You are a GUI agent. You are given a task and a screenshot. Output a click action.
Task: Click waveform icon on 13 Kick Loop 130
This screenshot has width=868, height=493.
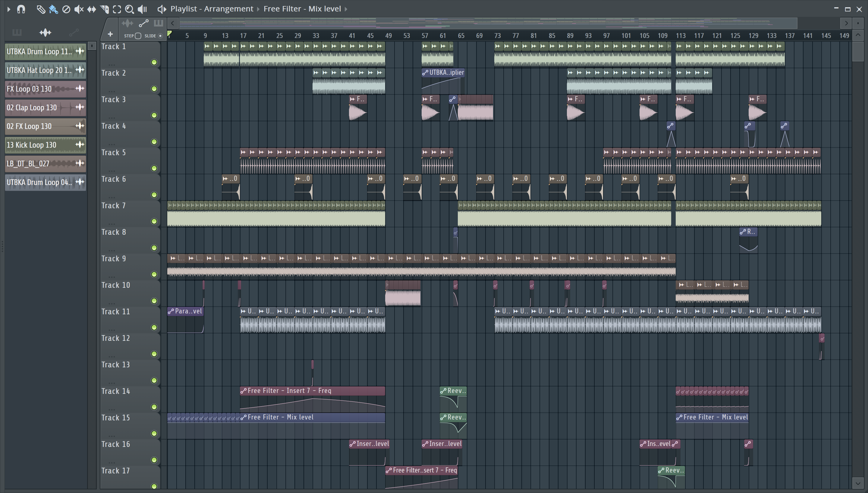tap(80, 144)
